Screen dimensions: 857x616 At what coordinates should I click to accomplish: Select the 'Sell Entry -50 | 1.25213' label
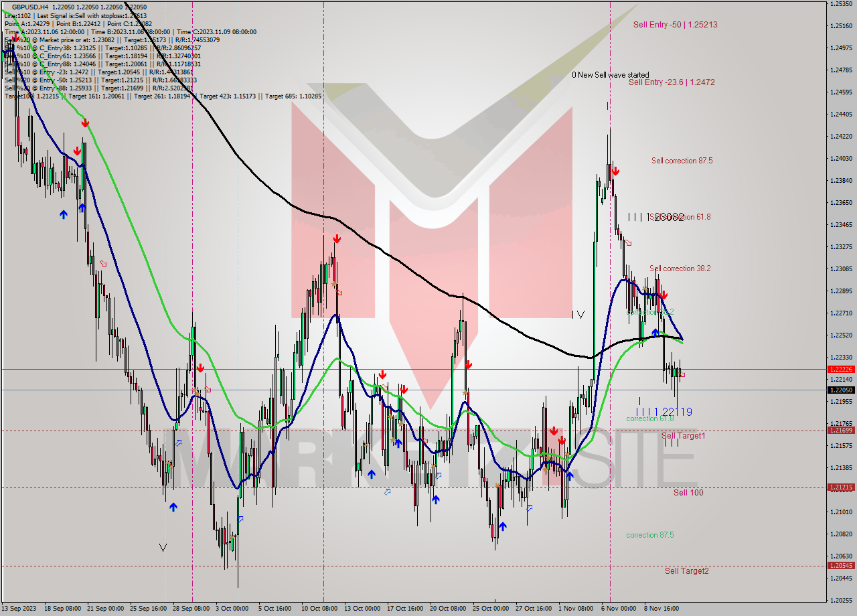tap(675, 25)
